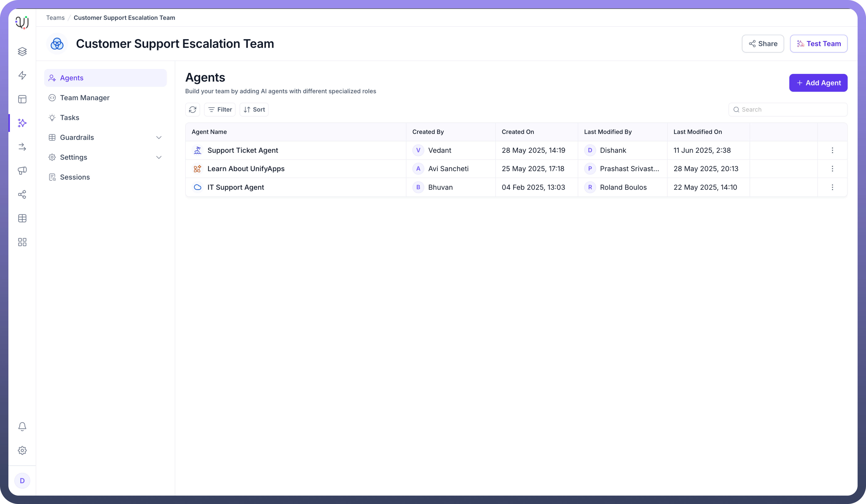The height and width of the screenshot is (504, 866).
Task: Open the Sort dropdown
Action: pyautogui.click(x=254, y=110)
